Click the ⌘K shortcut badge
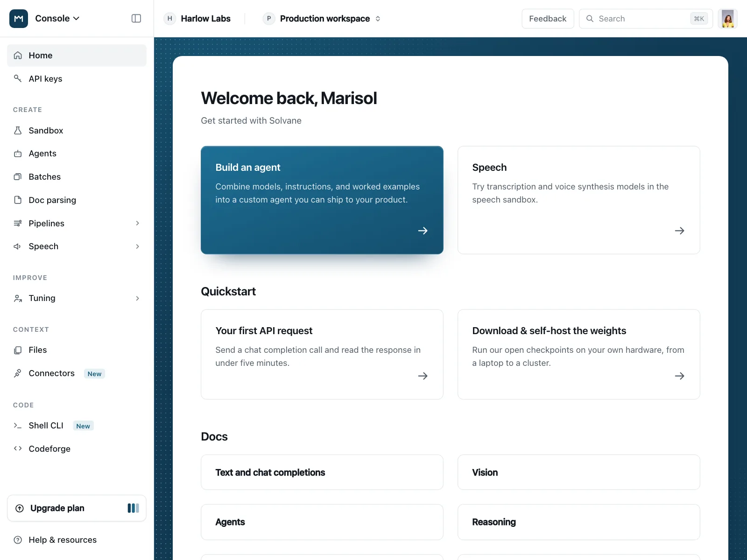The height and width of the screenshot is (560, 747). click(699, 19)
